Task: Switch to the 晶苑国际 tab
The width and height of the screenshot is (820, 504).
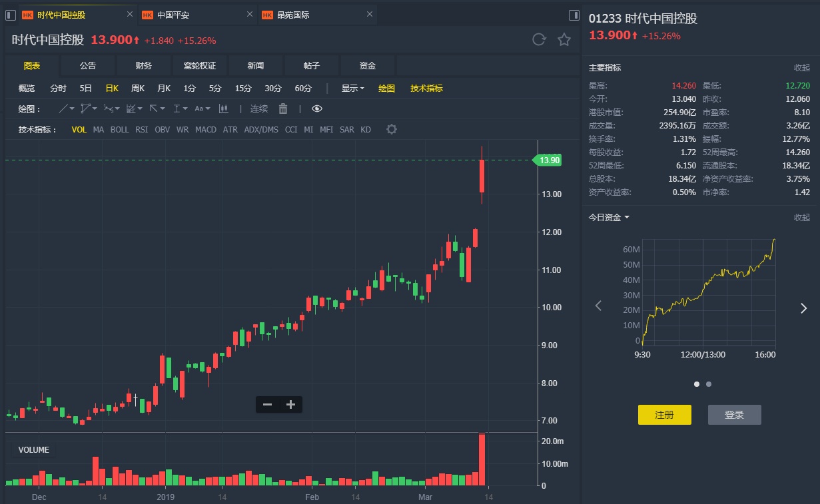Action: 318,15
